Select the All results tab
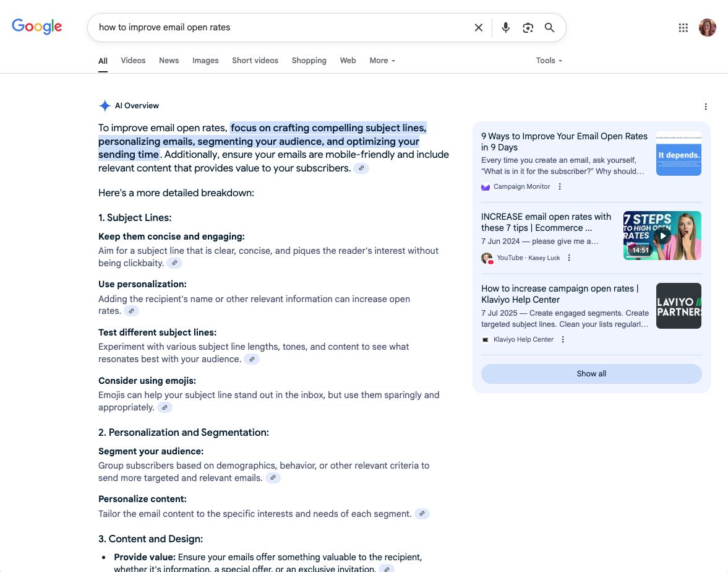The height and width of the screenshot is (572, 728). [103, 61]
